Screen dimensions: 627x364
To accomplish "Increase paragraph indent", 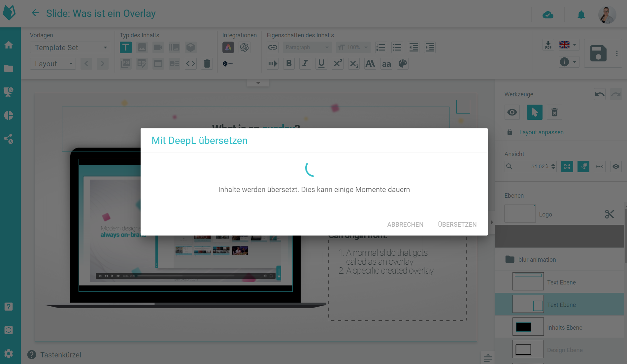I will pyautogui.click(x=429, y=48).
